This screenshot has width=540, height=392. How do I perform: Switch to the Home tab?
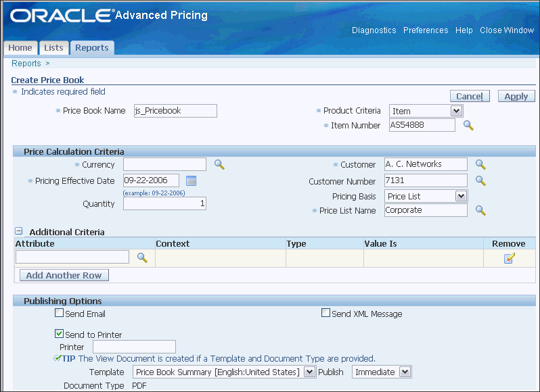[20, 47]
